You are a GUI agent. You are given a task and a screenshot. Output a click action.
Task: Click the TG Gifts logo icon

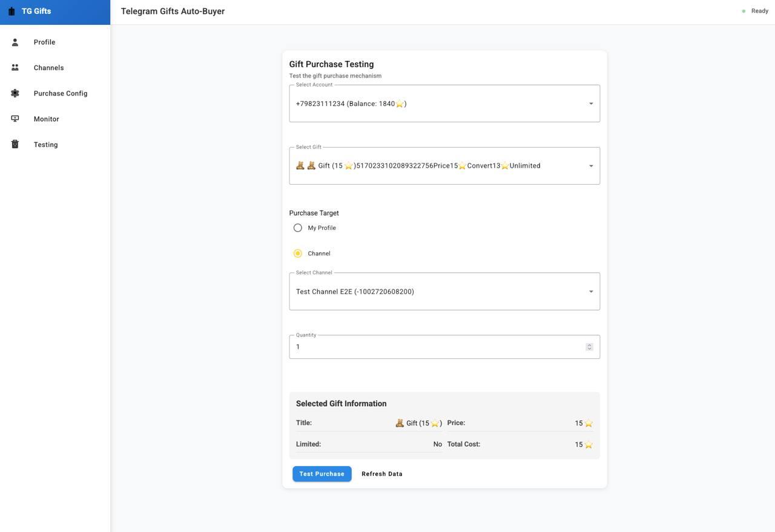pyautogui.click(x=12, y=11)
